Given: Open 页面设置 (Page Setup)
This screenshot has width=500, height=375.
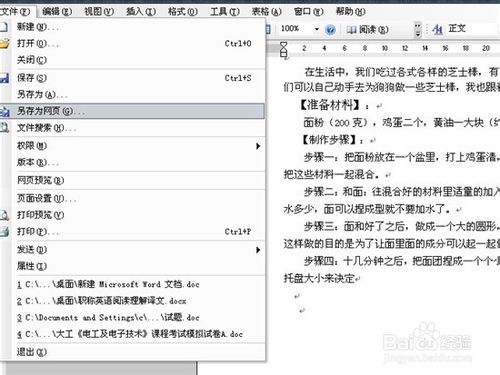Looking at the screenshot, I should [133, 198].
